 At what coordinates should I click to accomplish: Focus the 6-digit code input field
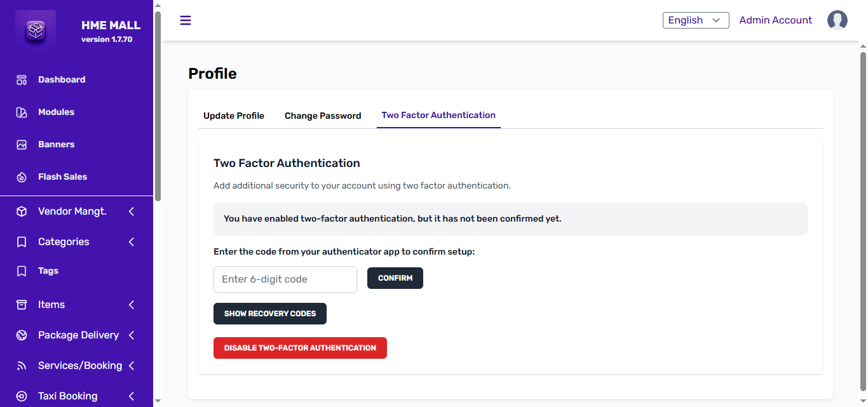(285, 279)
